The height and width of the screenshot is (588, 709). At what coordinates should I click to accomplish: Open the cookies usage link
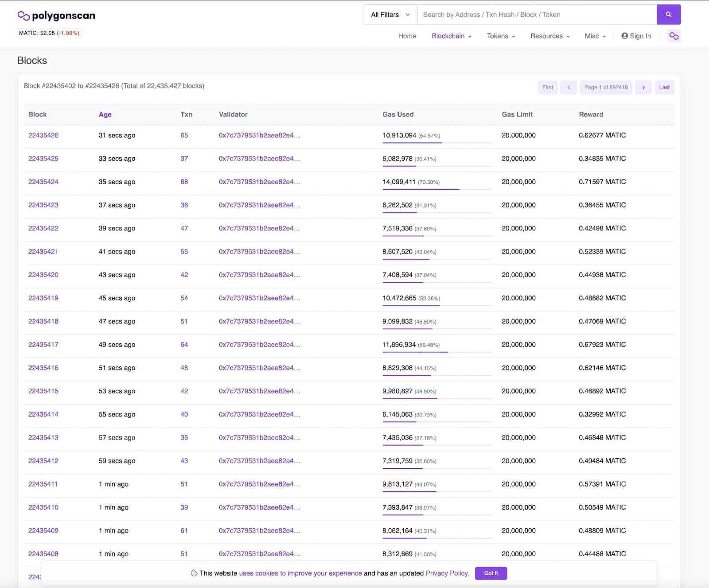pyautogui.click(x=300, y=573)
